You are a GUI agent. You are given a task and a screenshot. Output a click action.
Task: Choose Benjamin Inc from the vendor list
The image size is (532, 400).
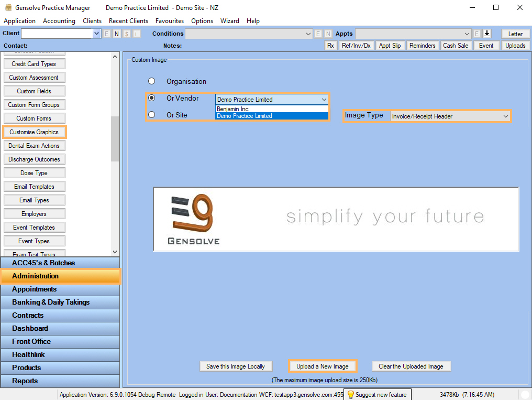pyautogui.click(x=272, y=109)
